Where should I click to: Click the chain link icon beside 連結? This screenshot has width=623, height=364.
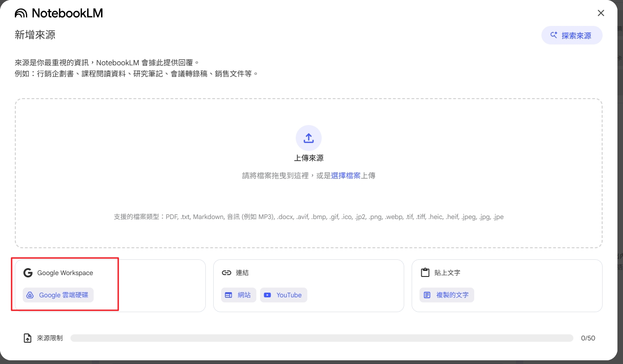tap(226, 273)
